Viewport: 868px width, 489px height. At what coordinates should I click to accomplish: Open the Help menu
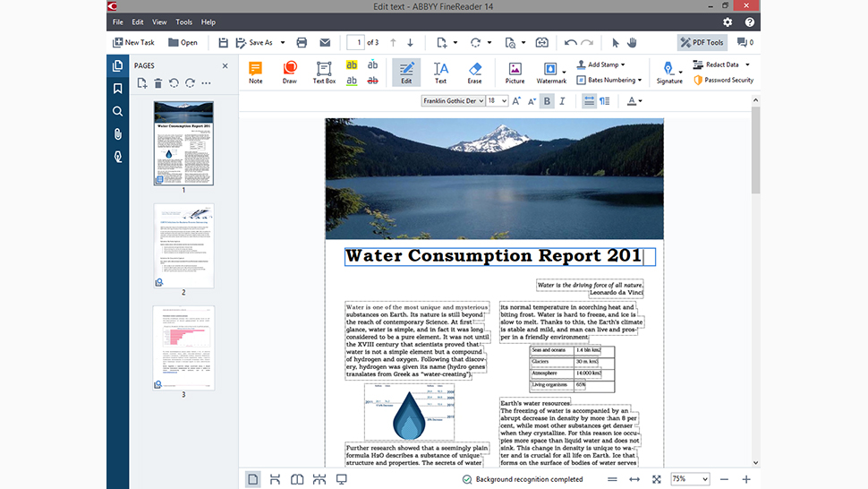tap(208, 22)
